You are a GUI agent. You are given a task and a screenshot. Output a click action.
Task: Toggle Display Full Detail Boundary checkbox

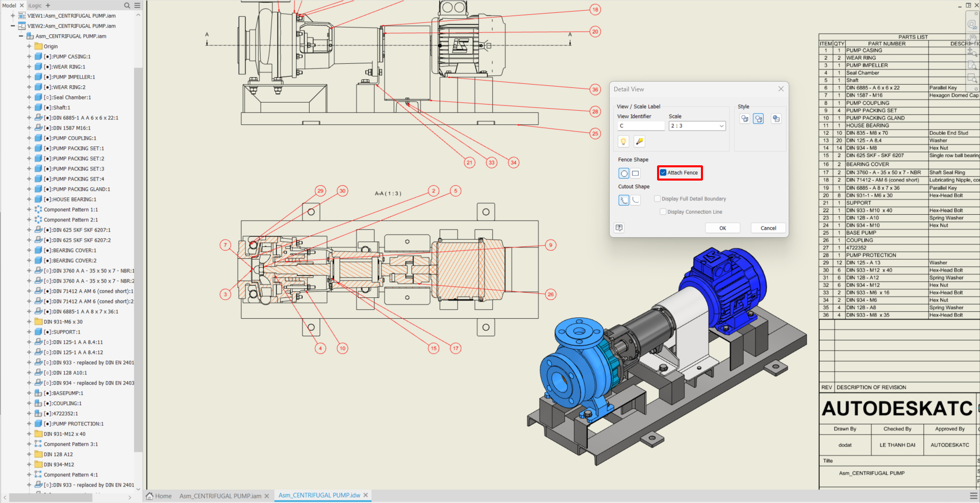point(658,199)
